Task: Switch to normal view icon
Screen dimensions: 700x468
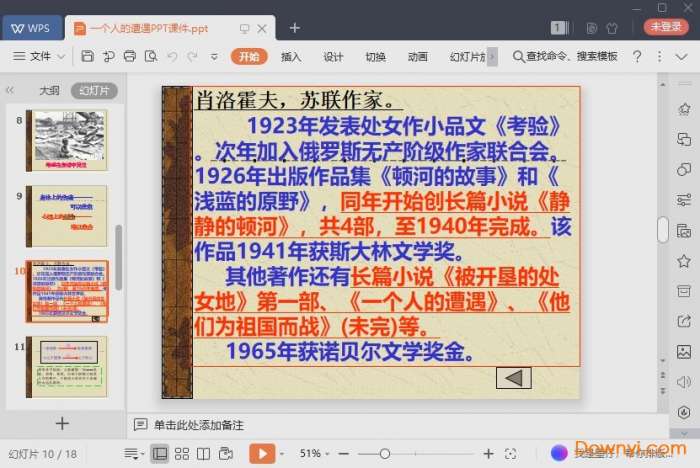Action: coord(160,454)
